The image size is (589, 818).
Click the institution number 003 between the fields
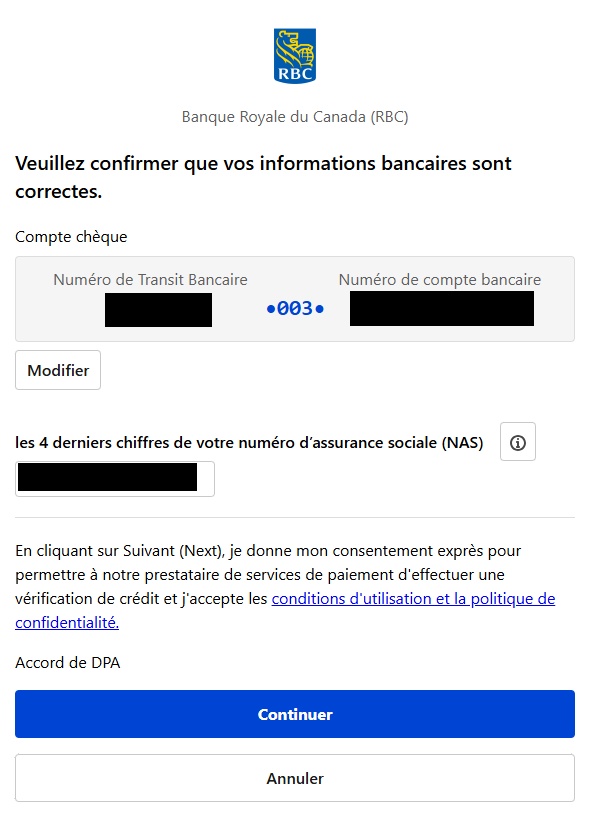(295, 309)
